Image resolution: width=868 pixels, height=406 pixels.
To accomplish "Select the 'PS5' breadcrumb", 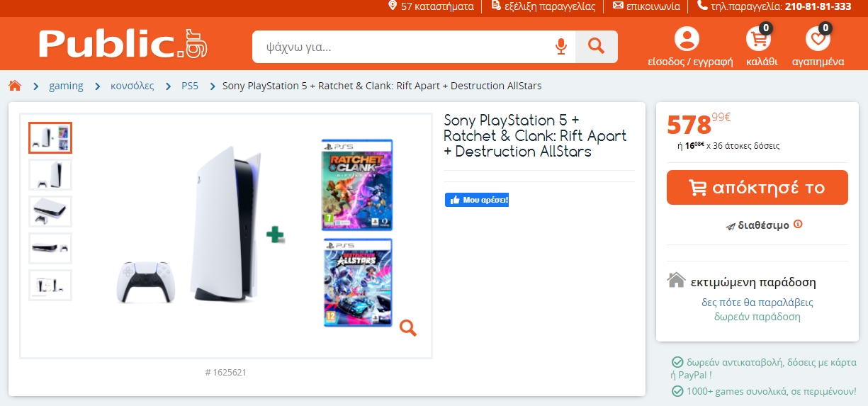I will pos(190,86).
